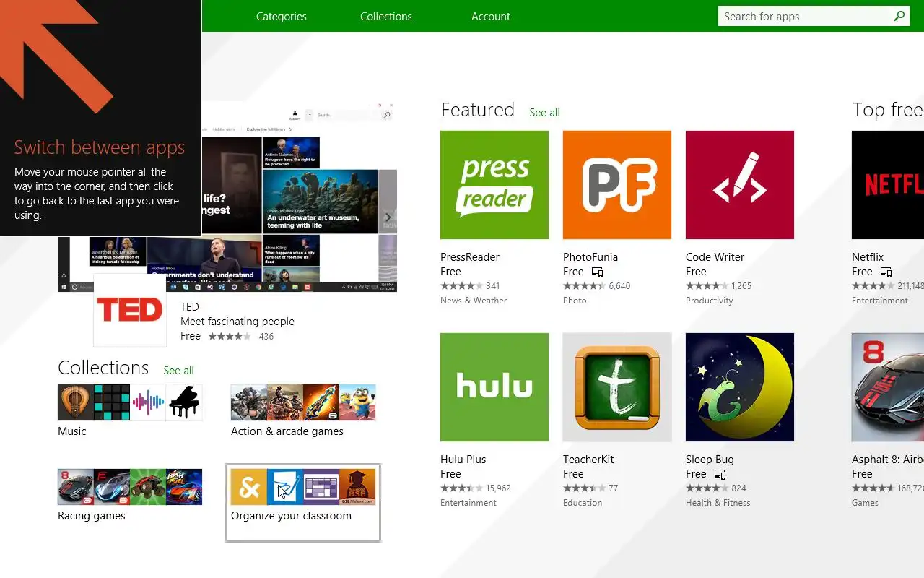Open the Hulu Plus app icon
Viewport: 924px width, 578px height.
(494, 387)
